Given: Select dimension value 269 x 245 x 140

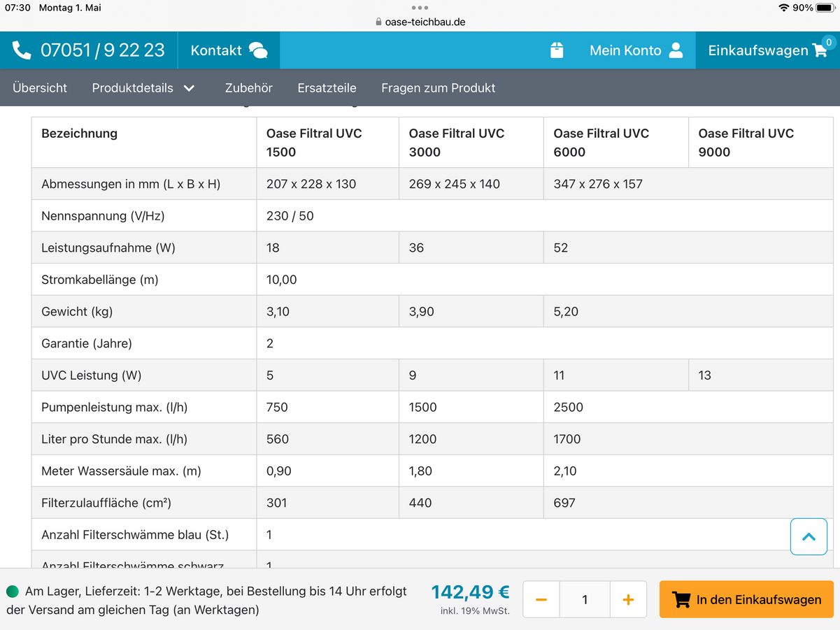Looking at the screenshot, I should (455, 184).
